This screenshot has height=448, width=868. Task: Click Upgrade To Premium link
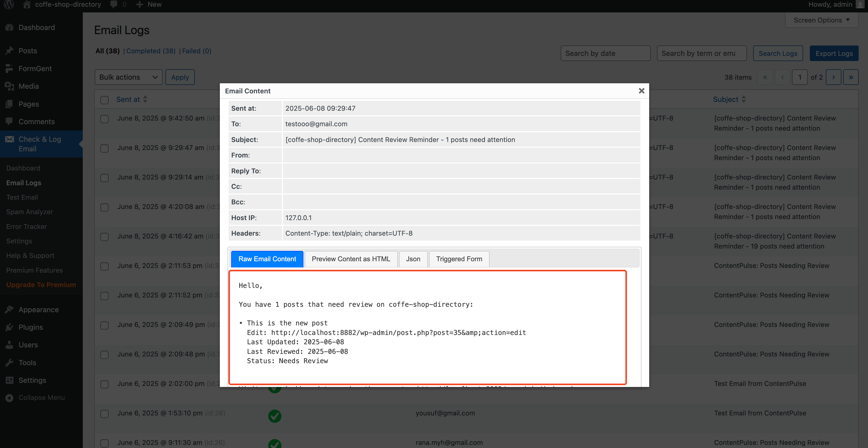[41, 285]
